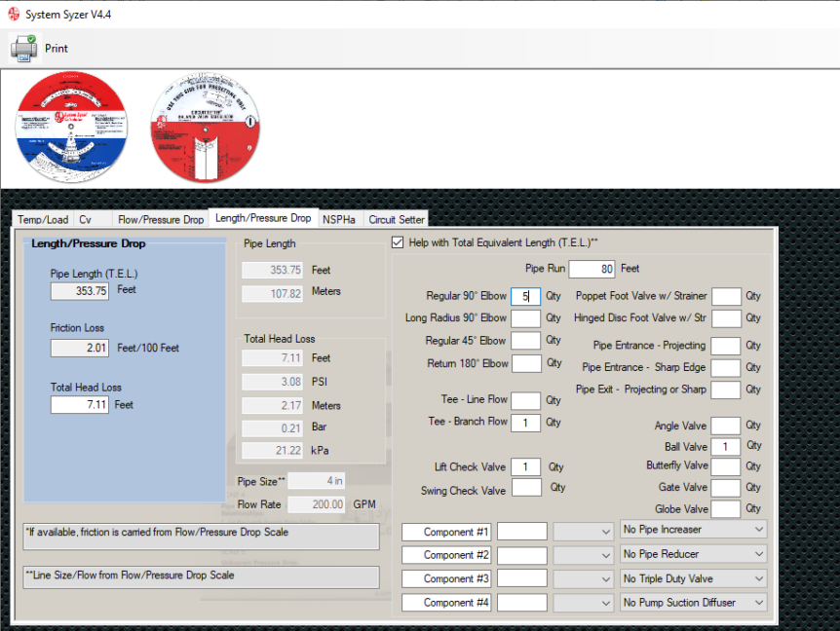Click the Regular 90° Elbow quantity field
This screenshot has width=840, height=631.
(525, 296)
